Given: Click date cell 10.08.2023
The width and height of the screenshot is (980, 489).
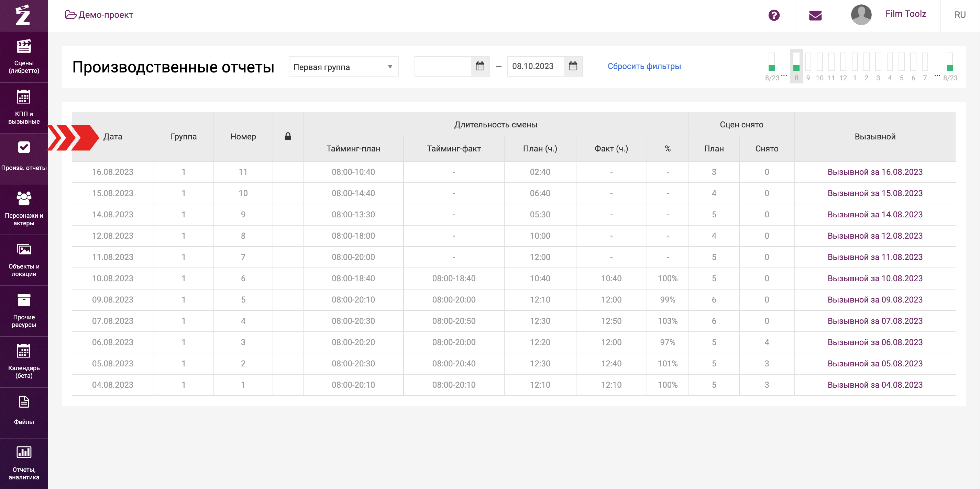Looking at the screenshot, I should (113, 278).
